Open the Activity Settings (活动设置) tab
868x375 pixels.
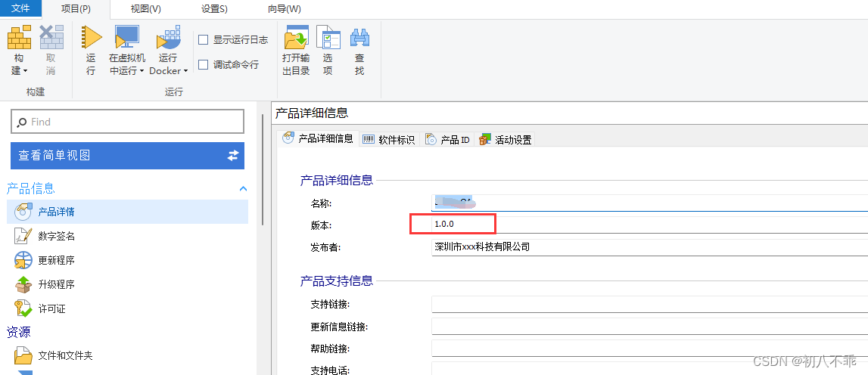pyautogui.click(x=506, y=139)
